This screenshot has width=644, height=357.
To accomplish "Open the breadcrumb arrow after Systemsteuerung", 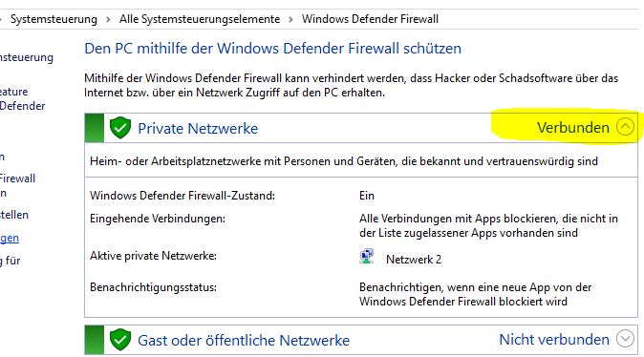I will coord(108,19).
